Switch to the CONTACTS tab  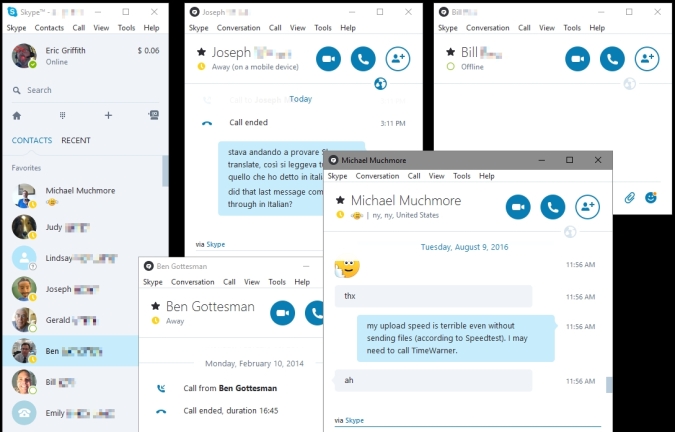(32, 140)
